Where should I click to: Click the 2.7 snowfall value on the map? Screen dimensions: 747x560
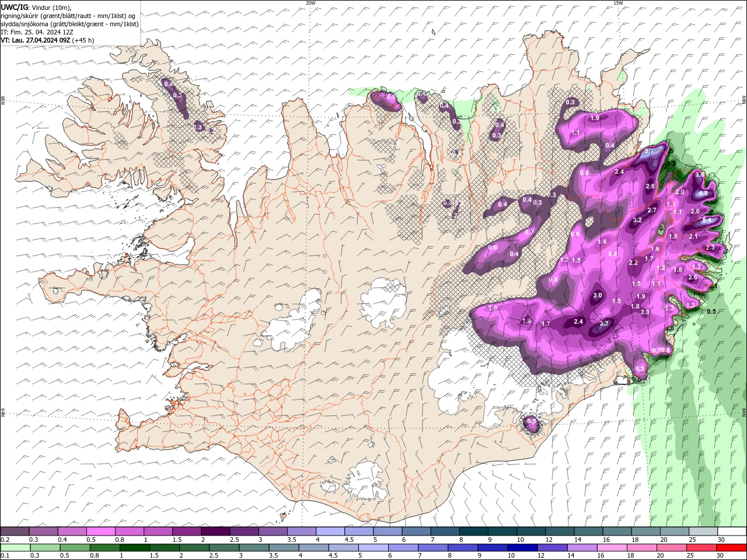coord(652,210)
